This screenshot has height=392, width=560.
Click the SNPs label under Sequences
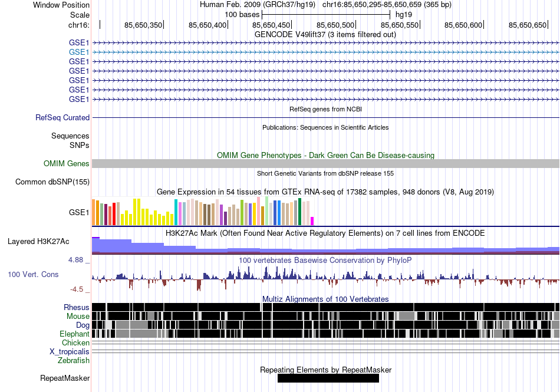(80, 145)
